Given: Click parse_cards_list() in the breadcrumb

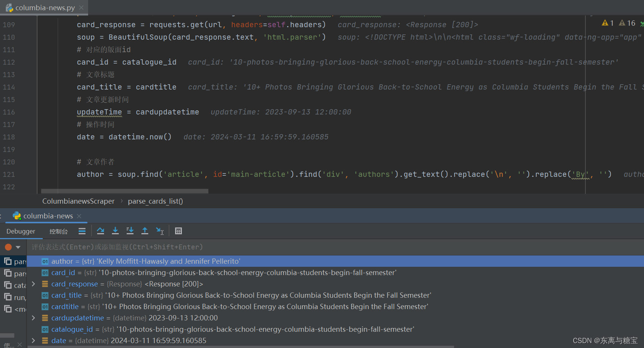Looking at the screenshot, I should pyautogui.click(x=155, y=201).
